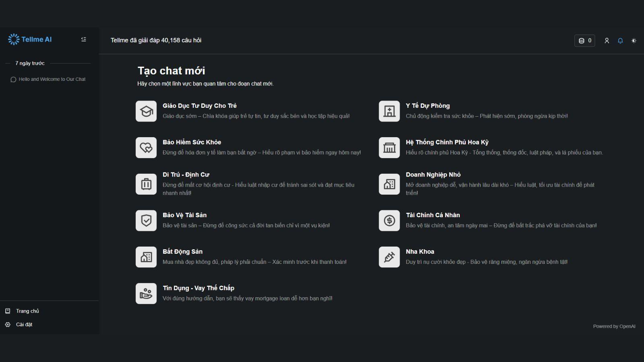Open the user account profile icon

pos(607,41)
